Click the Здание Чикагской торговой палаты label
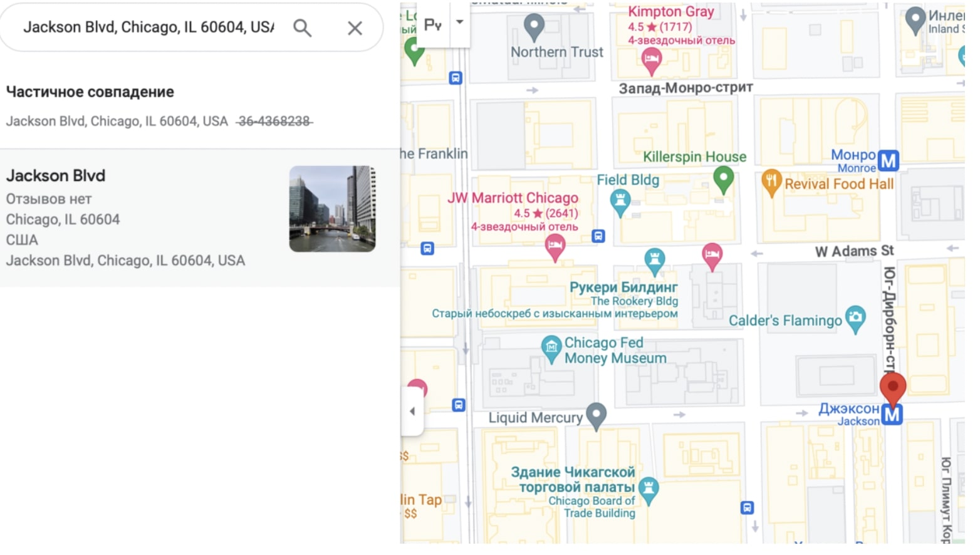 [573, 479]
